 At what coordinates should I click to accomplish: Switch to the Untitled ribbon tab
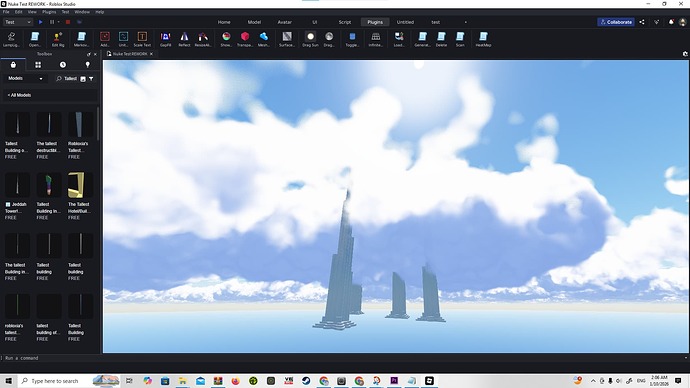pyautogui.click(x=405, y=22)
